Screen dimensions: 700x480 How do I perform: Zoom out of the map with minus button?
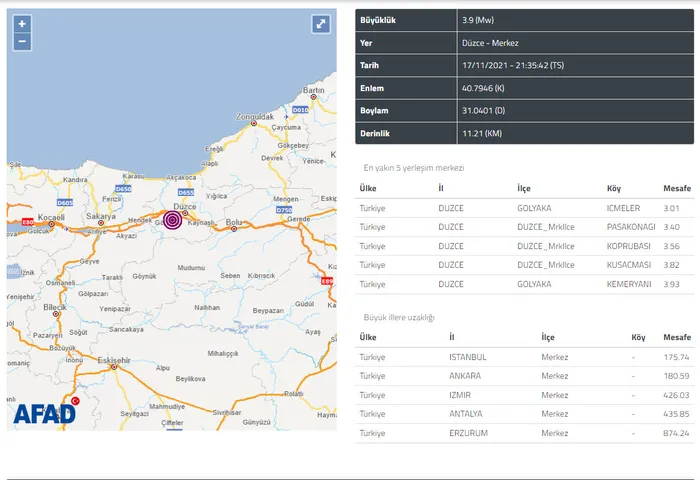tap(22, 42)
